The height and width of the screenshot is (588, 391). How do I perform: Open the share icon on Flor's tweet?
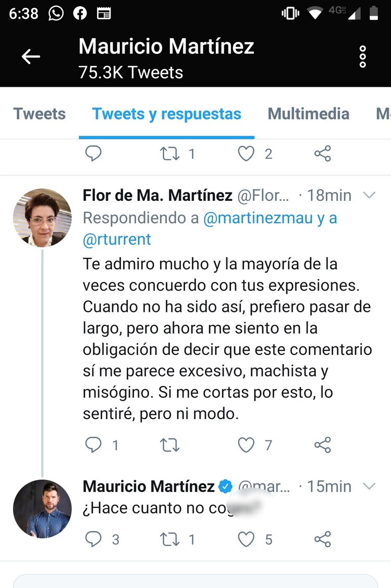322,445
